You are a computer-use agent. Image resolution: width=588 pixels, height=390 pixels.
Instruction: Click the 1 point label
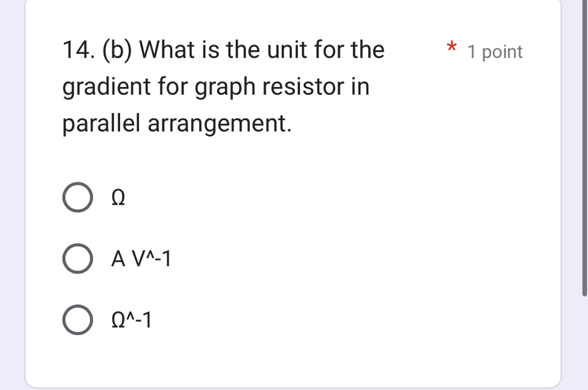495,53
